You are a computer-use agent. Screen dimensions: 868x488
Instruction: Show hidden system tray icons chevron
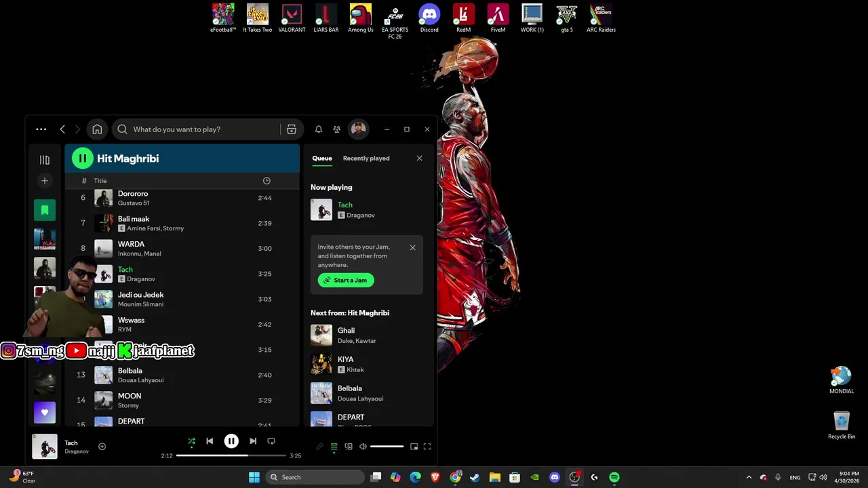point(749,477)
